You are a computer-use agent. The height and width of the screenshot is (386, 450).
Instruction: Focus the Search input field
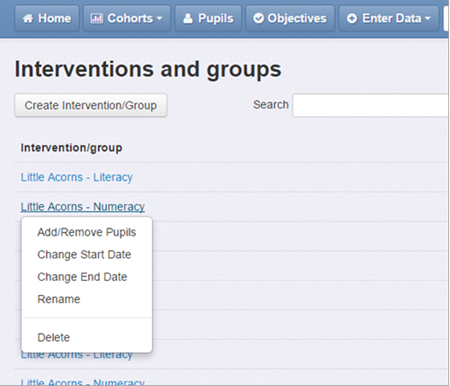pyautogui.click(x=370, y=105)
